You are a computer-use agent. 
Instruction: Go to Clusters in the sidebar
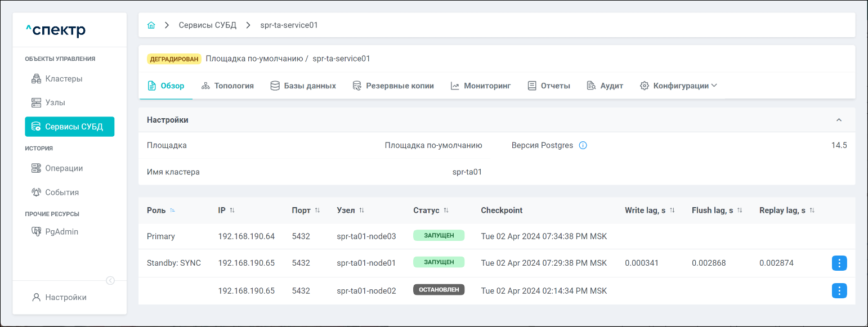coord(64,79)
